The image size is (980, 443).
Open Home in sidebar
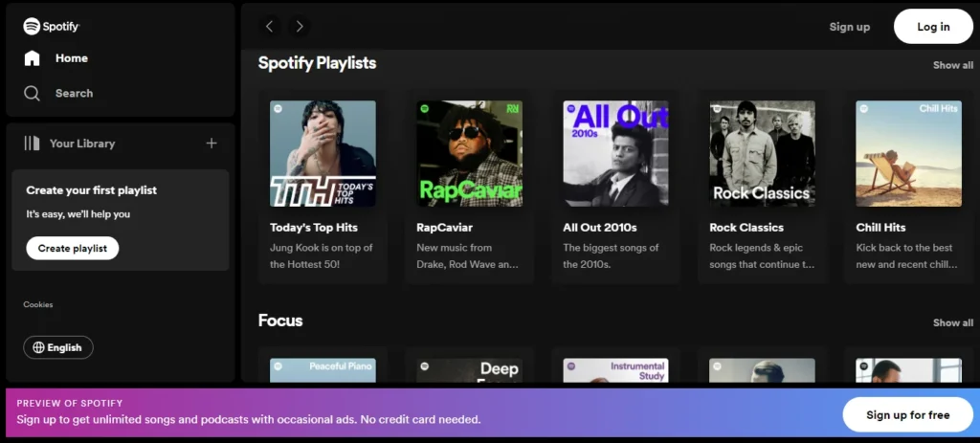click(71, 58)
